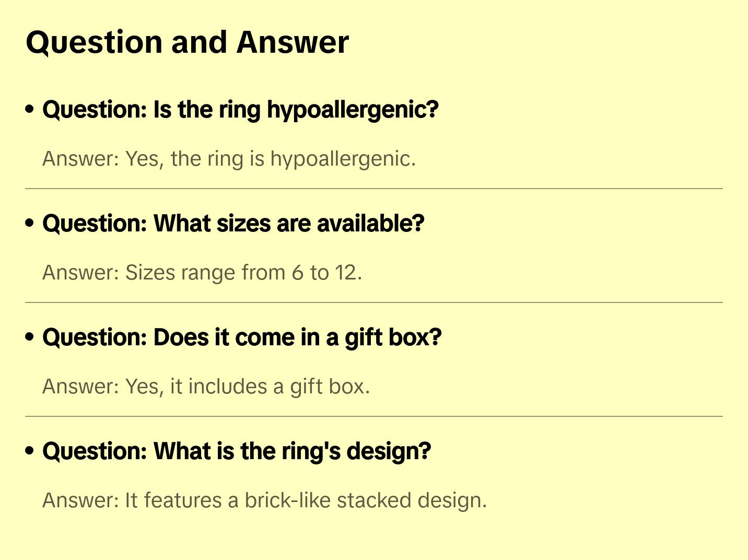Expand the 'What sizes are available?' question

pos(233,224)
